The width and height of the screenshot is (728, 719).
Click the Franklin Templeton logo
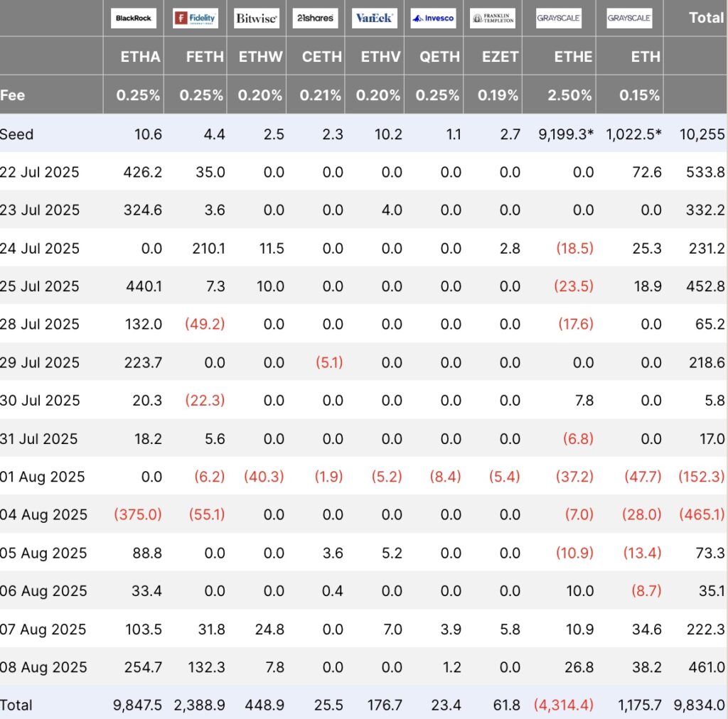coord(492,18)
